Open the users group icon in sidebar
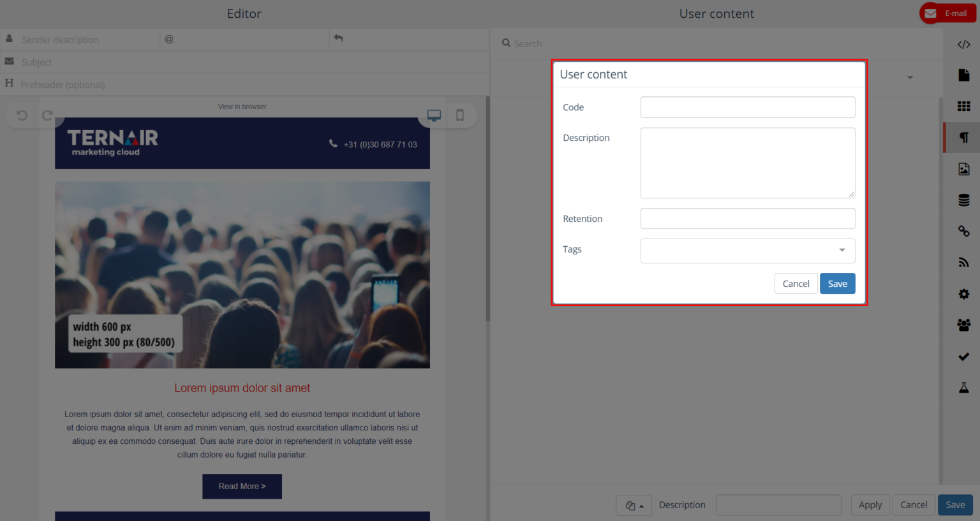The image size is (980, 521). [963, 325]
